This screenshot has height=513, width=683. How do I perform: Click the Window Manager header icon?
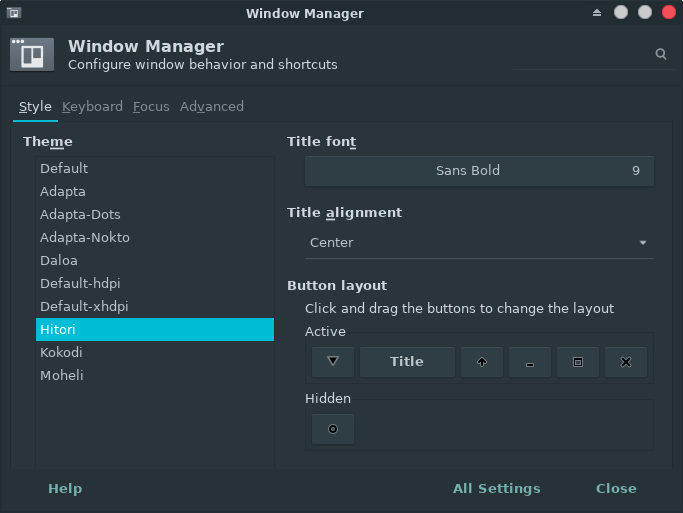click(x=32, y=54)
